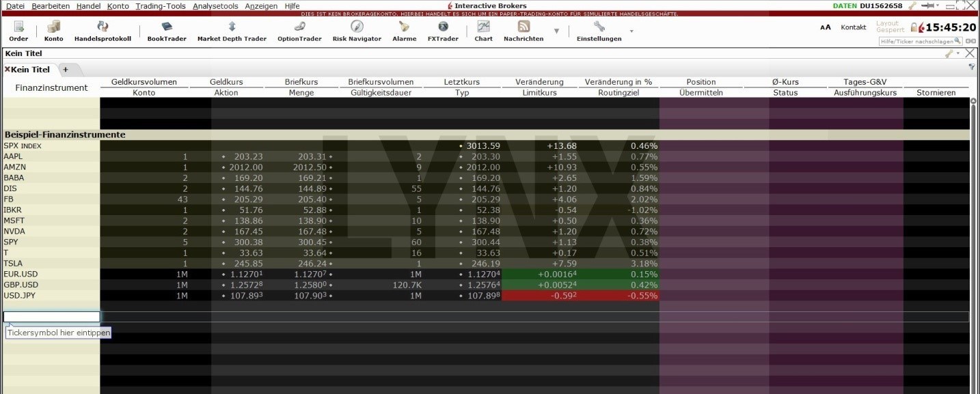Close the Kein Titel panel with the X
This screenshot has width=980, height=394.
pos(970,53)
